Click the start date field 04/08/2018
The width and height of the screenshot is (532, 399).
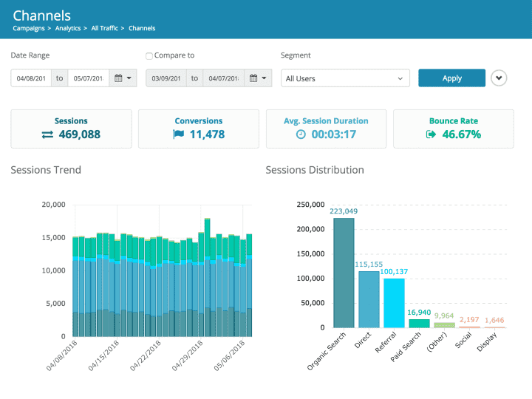point(31,78)
